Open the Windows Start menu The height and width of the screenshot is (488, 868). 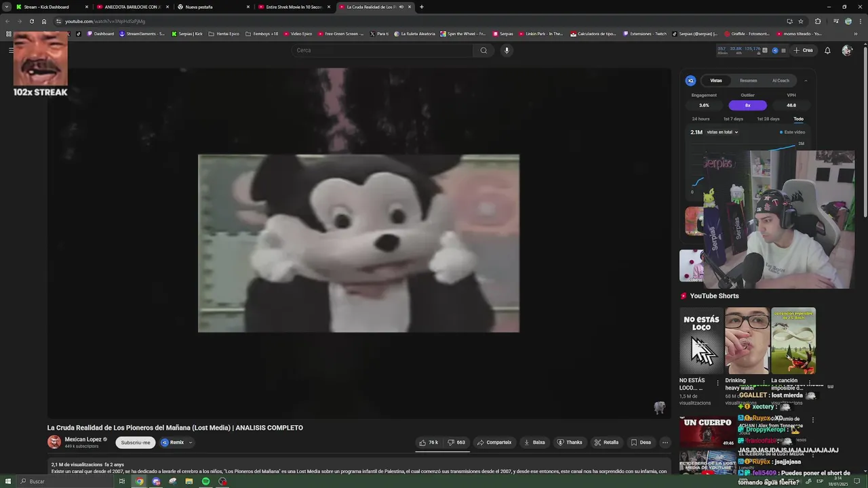8,481
